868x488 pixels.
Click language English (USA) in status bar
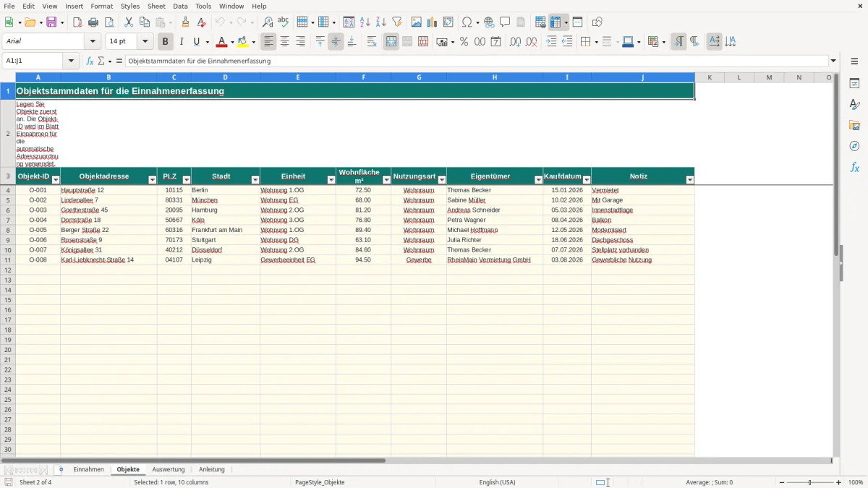tap(497, 482)
